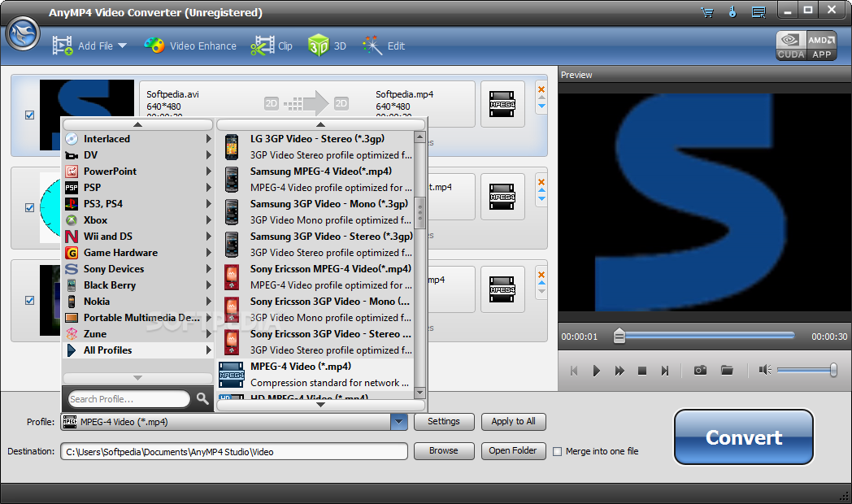Open the Add File dropdown arrow
852x504 pixels.
pyautogui.click(x=122, y=46)
